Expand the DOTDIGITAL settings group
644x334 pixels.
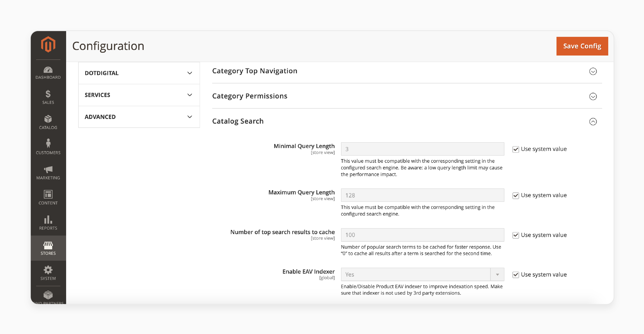point(139,73)
